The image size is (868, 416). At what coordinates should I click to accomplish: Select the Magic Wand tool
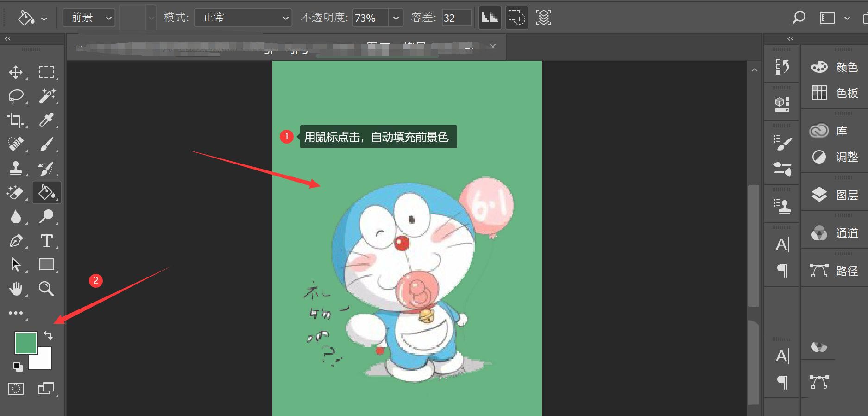pos(47,96)
